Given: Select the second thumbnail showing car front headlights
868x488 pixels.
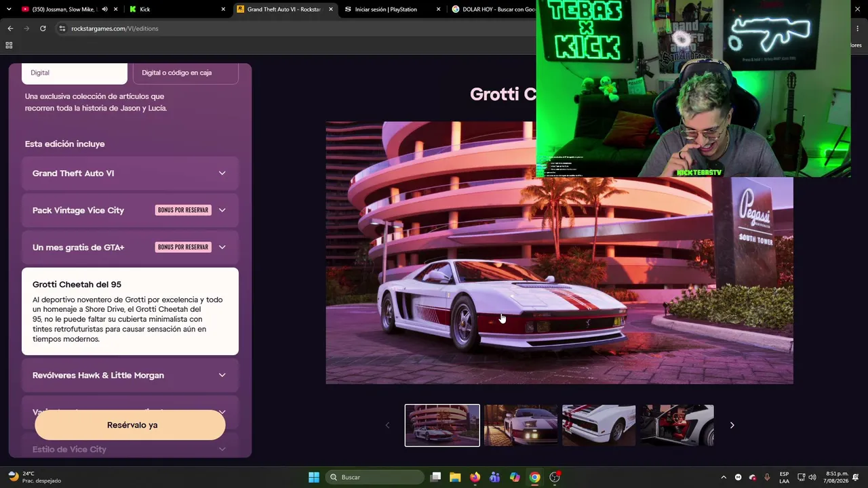Looking at the screenshot, I should (521, 426).
